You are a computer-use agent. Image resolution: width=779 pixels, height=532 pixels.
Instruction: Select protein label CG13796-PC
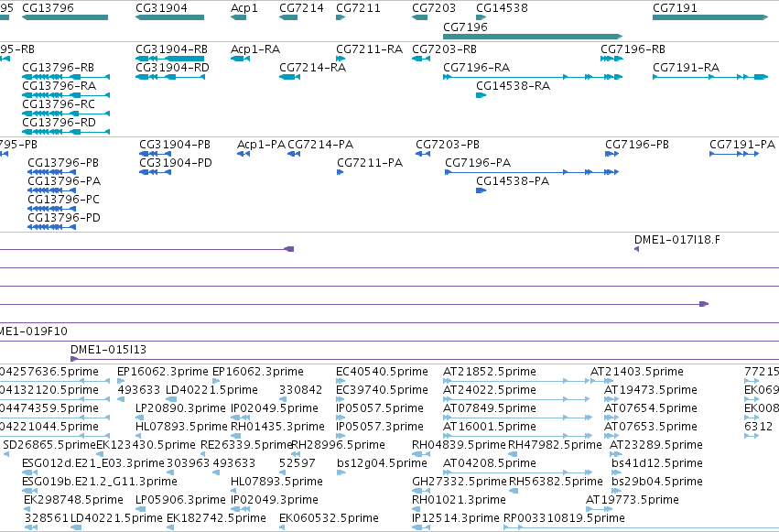click(x=63, y=200)
